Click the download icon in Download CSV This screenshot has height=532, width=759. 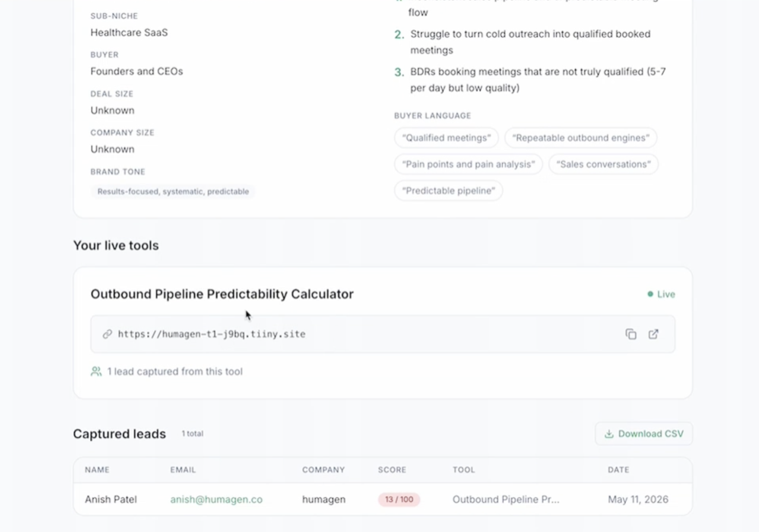click(609, 433)
